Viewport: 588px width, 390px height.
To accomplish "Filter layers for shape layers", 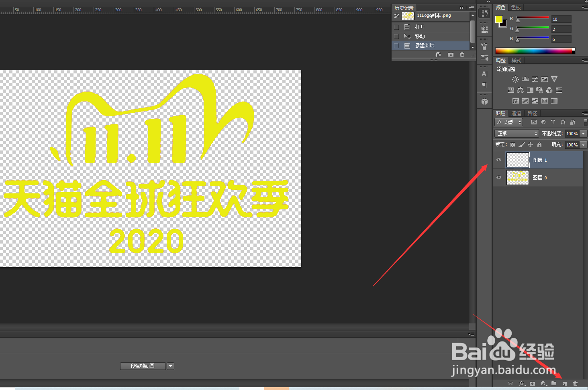I will [x=563, y=122].
